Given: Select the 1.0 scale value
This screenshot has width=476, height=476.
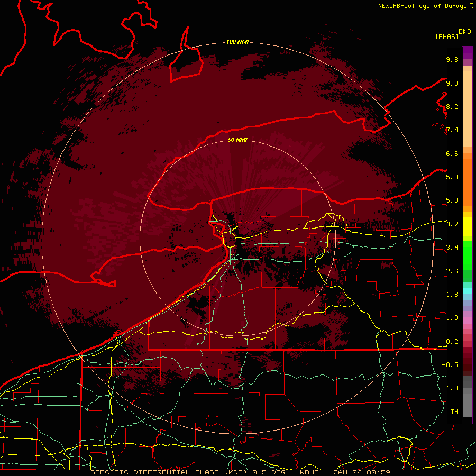Looking at the screenshot, I should tap(452, 318).
